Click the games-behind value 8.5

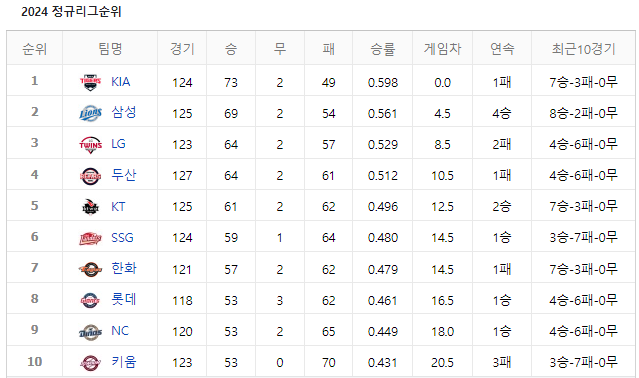pyautogui.click(x=442, y=145)
